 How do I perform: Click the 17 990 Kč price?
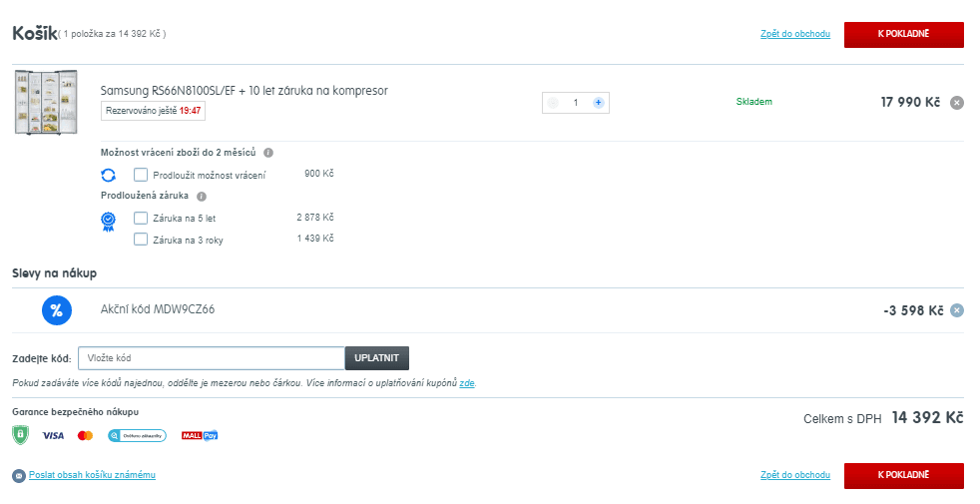(910, 102)
